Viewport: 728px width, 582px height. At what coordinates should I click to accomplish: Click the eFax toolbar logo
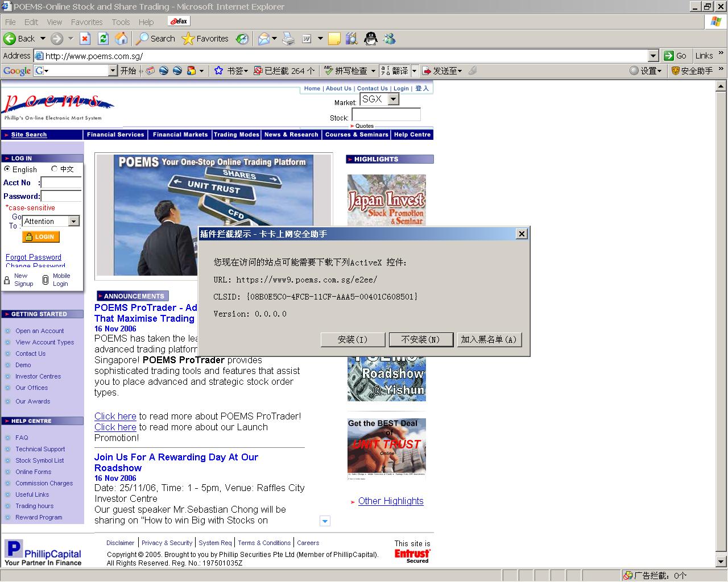point(179,22)
